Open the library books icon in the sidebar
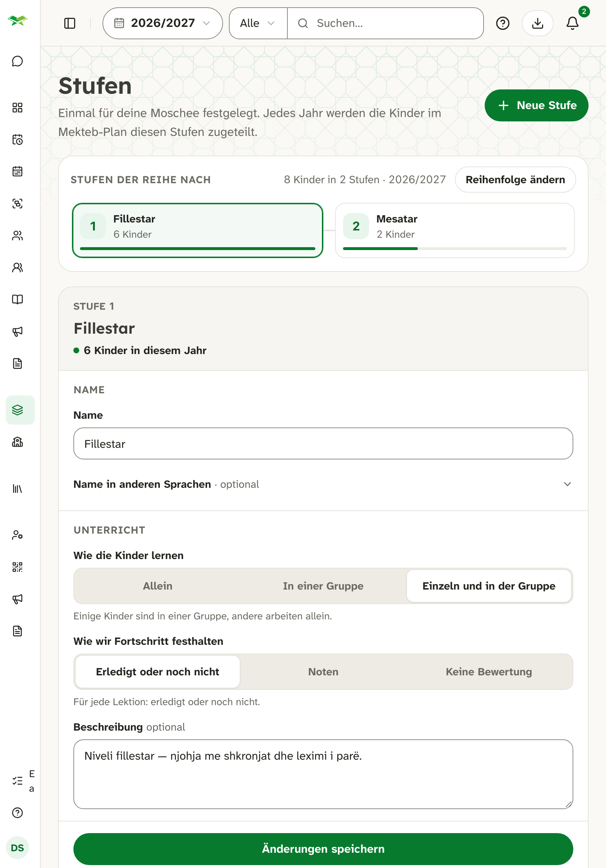Screen dimensions: 606x868 17,489
